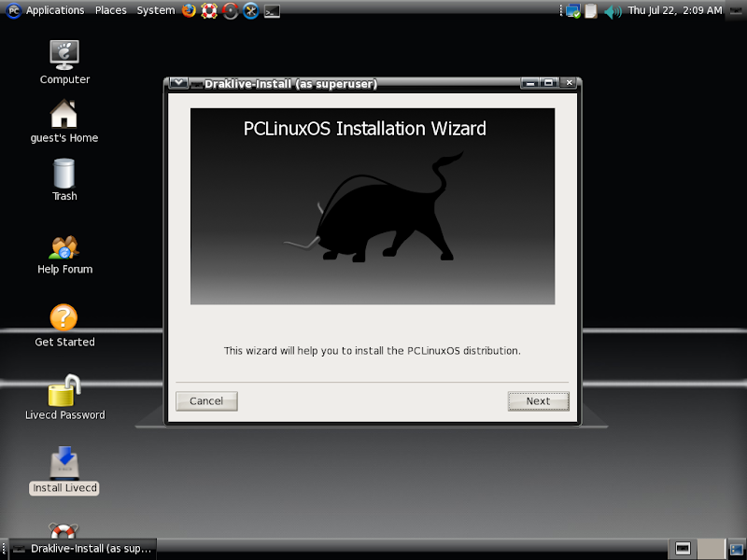This screenshot has width=747, height=560.
Task: Open Livecd Password from the desktop
Action: pos(63,390)
